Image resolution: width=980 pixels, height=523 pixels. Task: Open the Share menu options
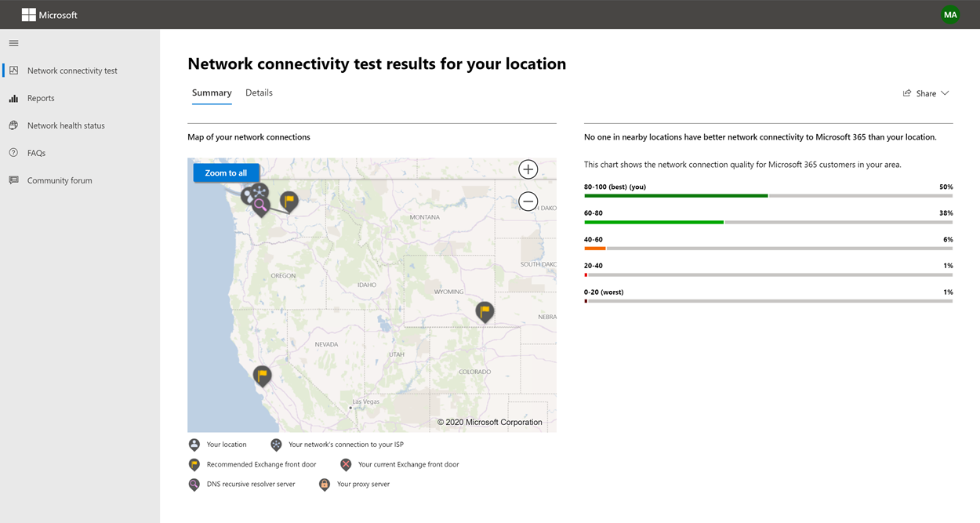coord(926,93)
